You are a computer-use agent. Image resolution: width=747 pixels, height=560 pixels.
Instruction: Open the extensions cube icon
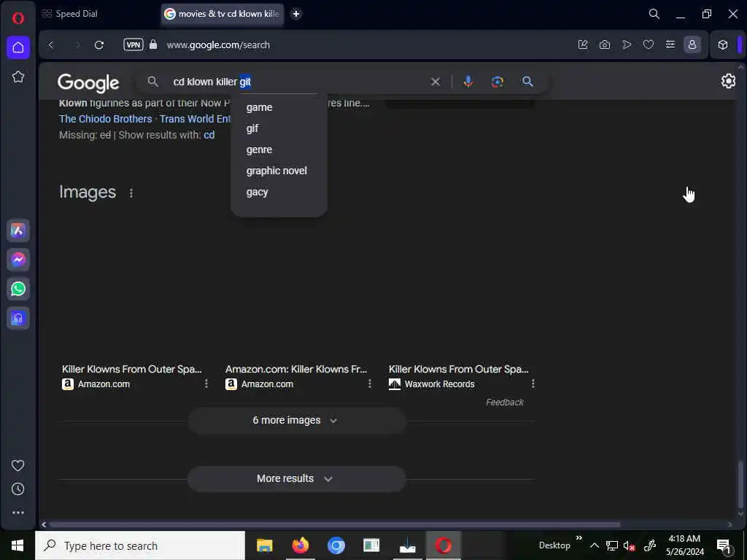[x=723, y=44]
